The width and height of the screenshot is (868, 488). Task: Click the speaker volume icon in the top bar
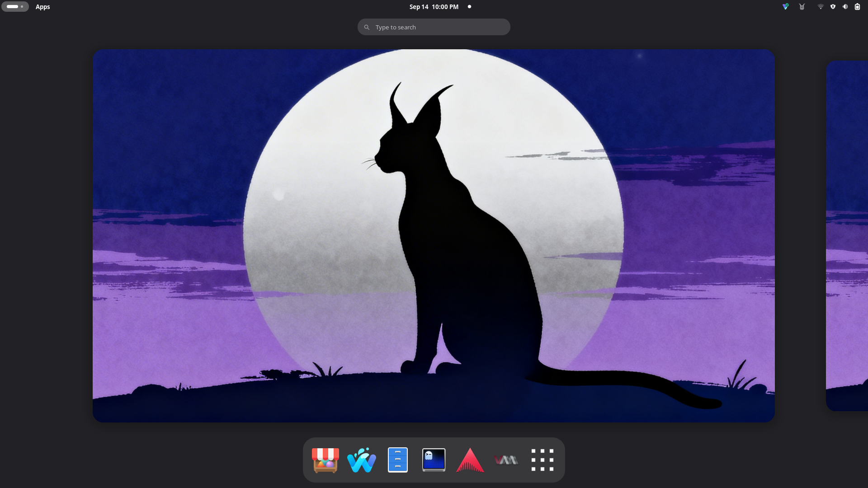845,7
